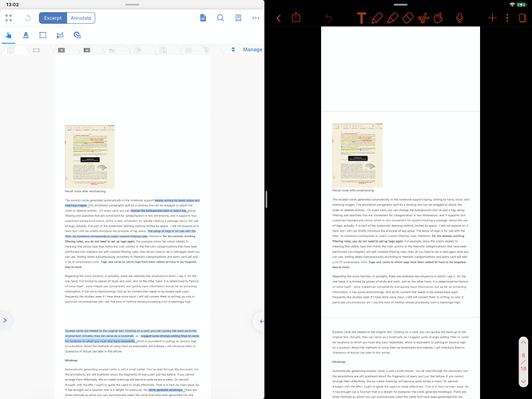The height and width of the screenshot is (399, 532).
Task: Select the Highlighter tool in Notability
Action: (392, 18)
